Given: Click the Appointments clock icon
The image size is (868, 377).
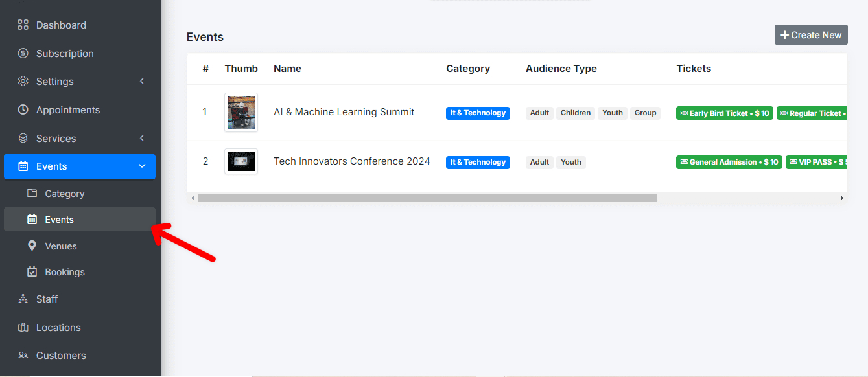Looking at the screenshot, I should 23,110.
